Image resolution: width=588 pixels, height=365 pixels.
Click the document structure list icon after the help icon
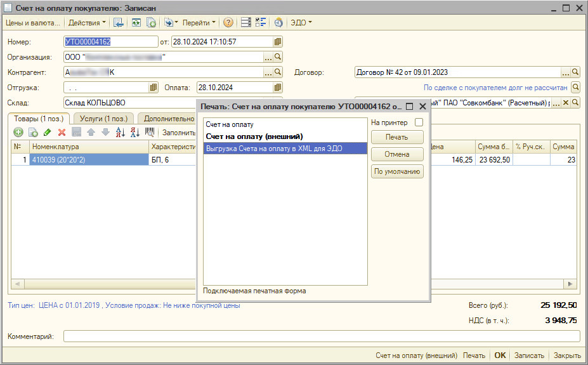246,22
